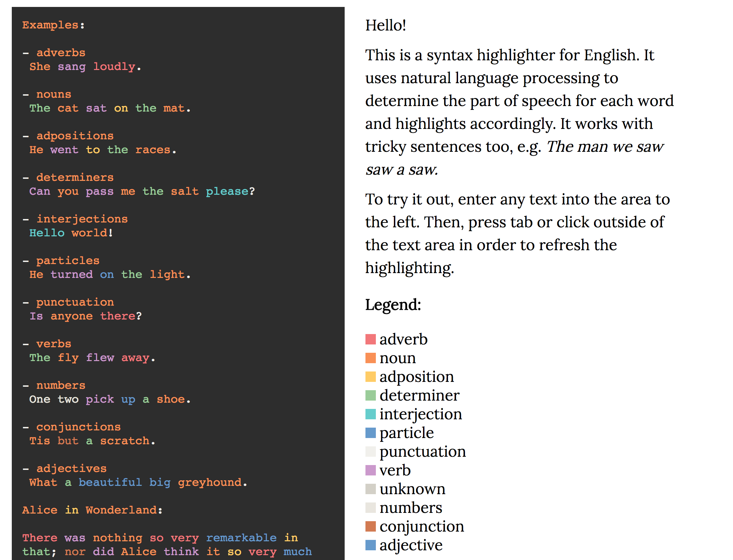The image size is (733, 560).
Task: Click the 'Legend:' heading on the right panel
Action: tap(393, 305)
